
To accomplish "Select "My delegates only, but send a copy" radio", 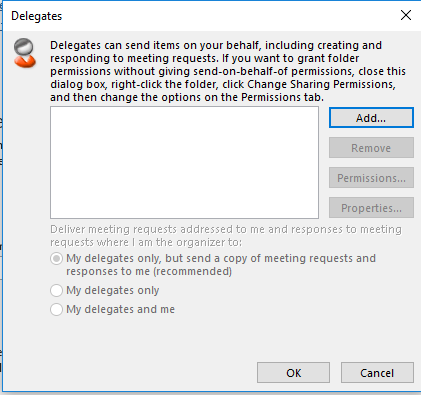I will pyautogui.click(x=57, y=258).
